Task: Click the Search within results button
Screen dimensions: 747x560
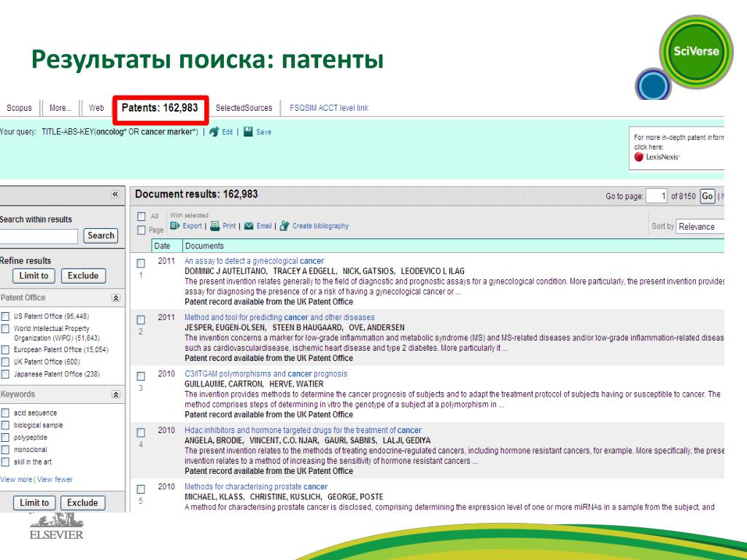Action: pos(101,236)
